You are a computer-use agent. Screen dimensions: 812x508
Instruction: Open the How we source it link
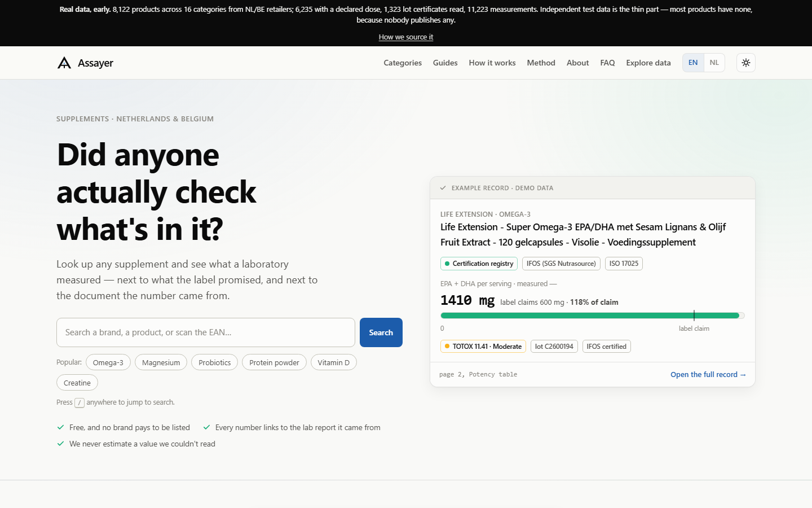tap(406, 37)
